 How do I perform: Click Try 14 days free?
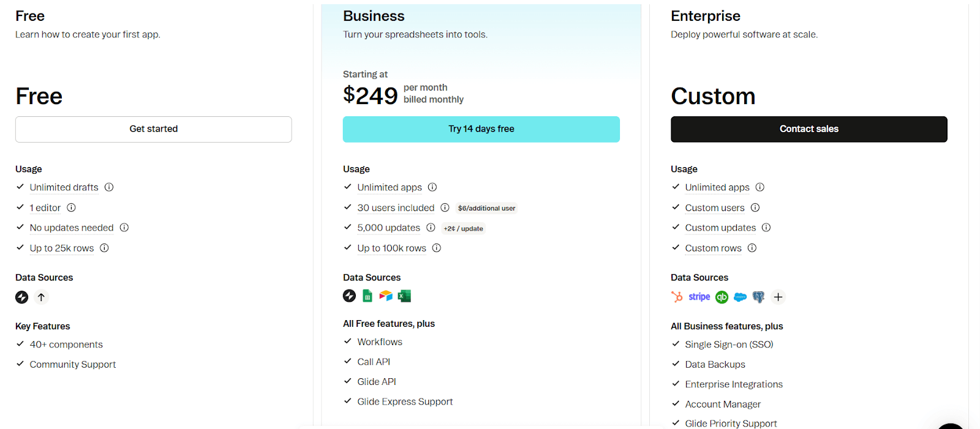pos(481,129)
